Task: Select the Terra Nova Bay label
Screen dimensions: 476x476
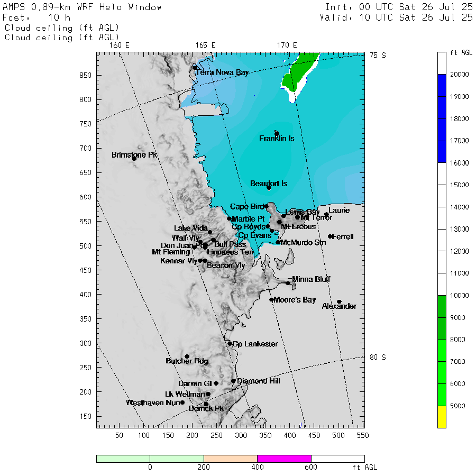Action: click(222, 72)
